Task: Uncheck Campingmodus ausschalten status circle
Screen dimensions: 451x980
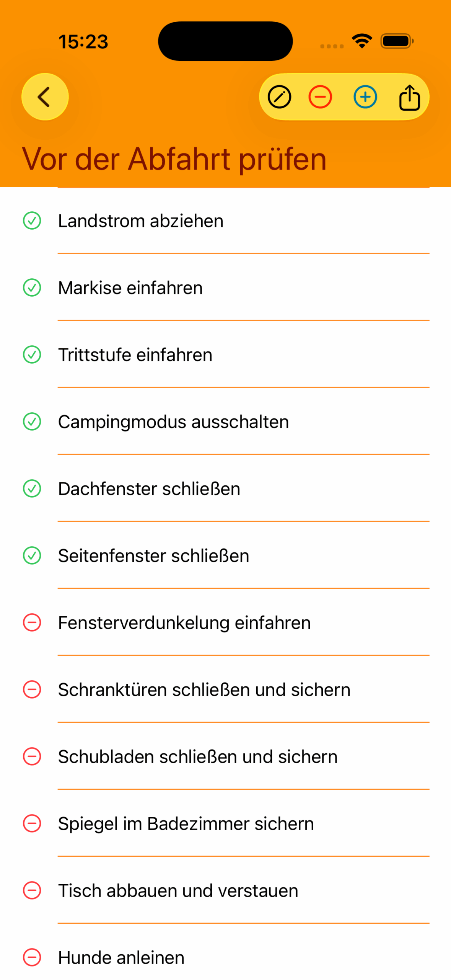Action: (x=32, y=422)
